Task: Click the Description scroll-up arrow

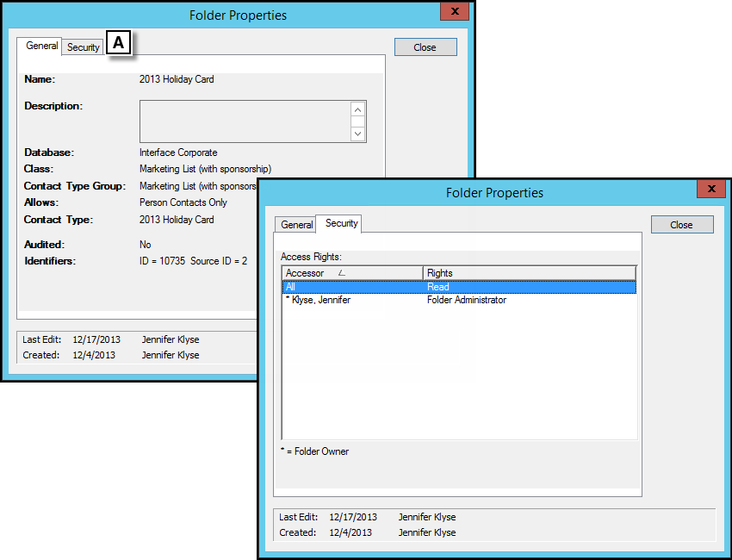Action: point(358,109)
